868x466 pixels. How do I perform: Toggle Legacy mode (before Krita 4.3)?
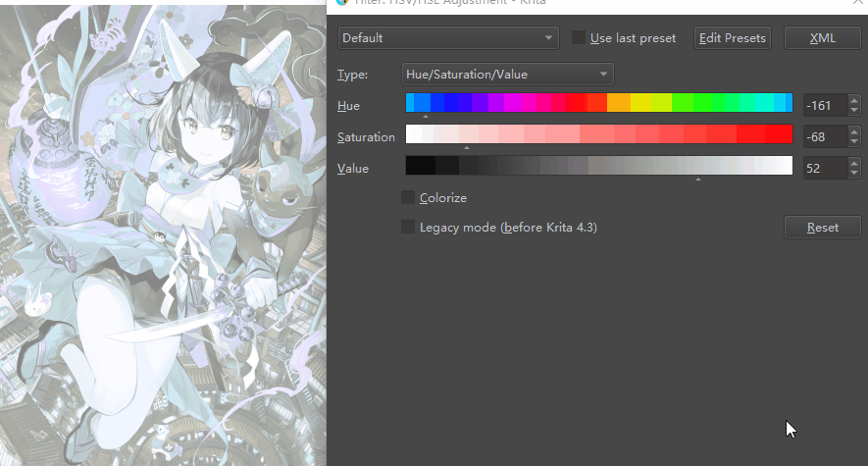tap(408, 227)
